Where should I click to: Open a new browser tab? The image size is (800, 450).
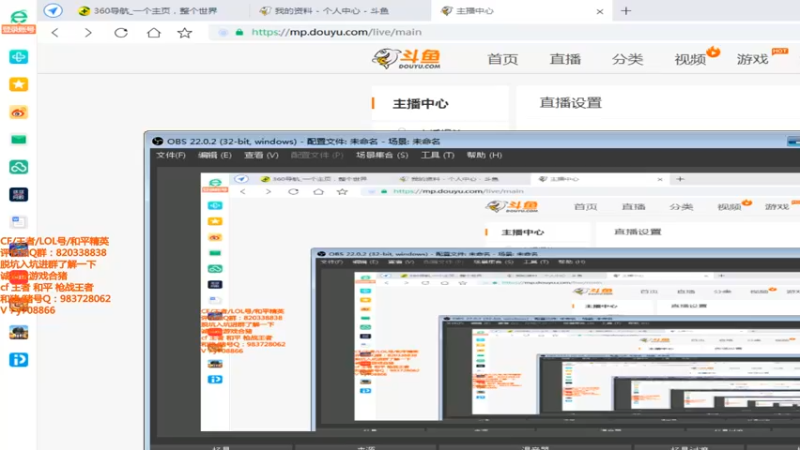pos(626,11)
